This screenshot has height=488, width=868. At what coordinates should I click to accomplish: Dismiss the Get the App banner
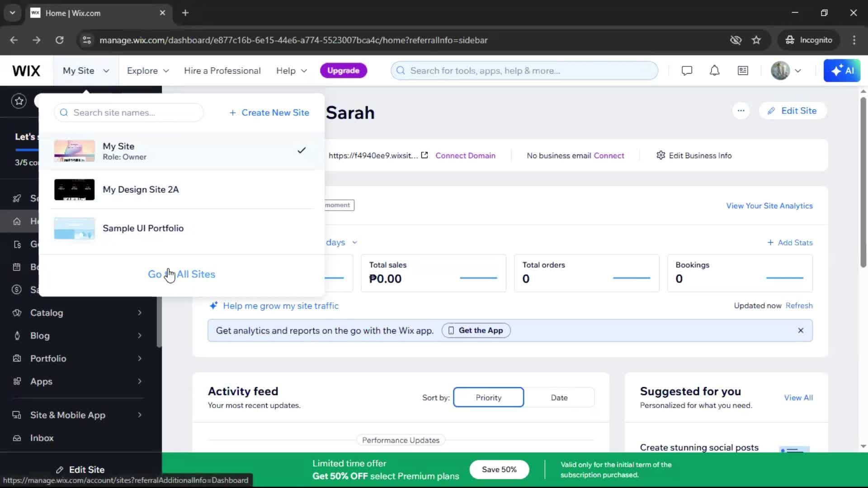[801, 330]
